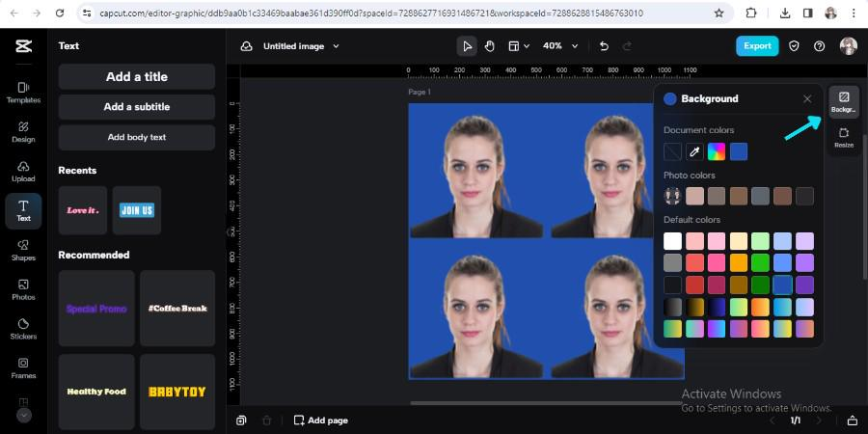Open the Shapes sidebar panel
Screen dimensions: 868x434
click(23, 251)
